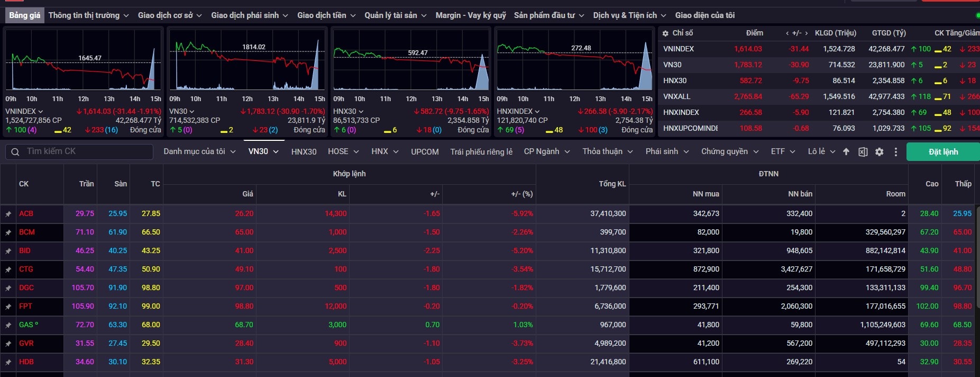This screenshot has width=980, height=377.
Task: Switch to the HNX30 list tab
Action: [x=304, y=152]
